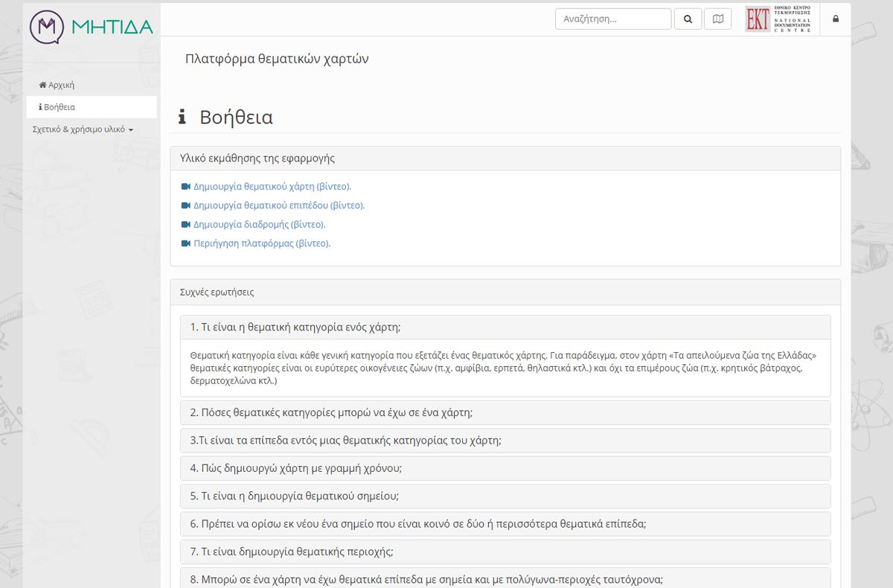Expand question 3 about επίπεδα θεματικής κατηγορίας
This screenshot has height=588, width=893.
pos(345,441)
